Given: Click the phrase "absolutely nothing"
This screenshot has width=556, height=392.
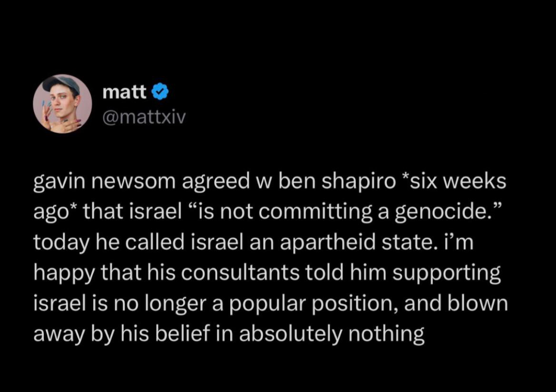Looking at the screenshot, I should click(332, 334).
